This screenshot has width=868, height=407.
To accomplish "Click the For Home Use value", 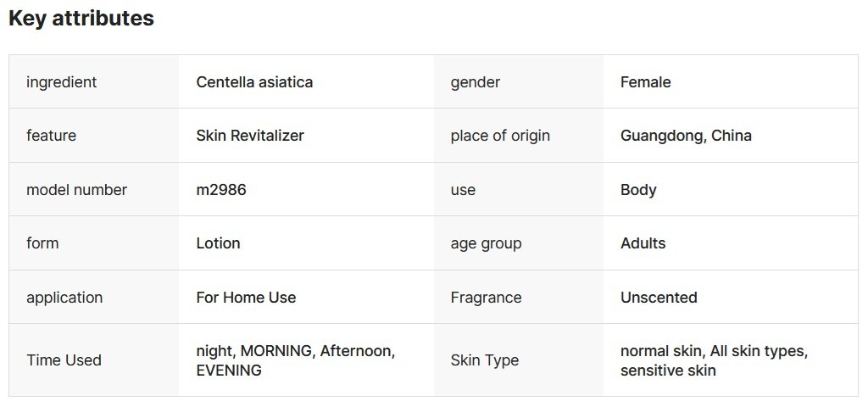I will click(x=246, y=298).
